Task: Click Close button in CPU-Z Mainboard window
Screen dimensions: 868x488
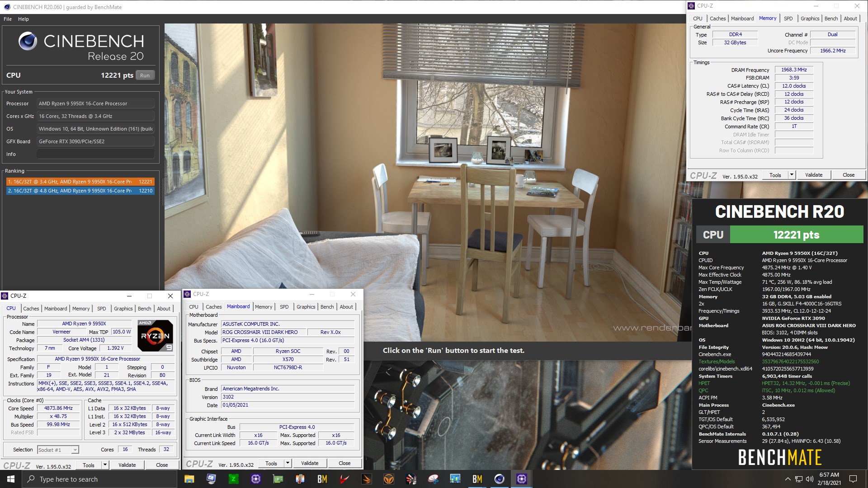Action: pyautogui.click(x=344, y=463)
